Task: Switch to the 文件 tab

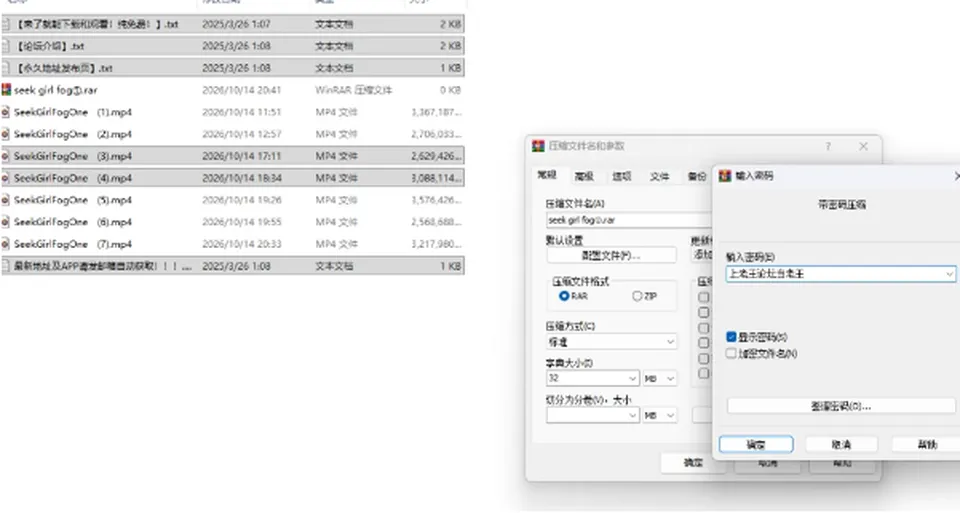Action: [659, 177]
